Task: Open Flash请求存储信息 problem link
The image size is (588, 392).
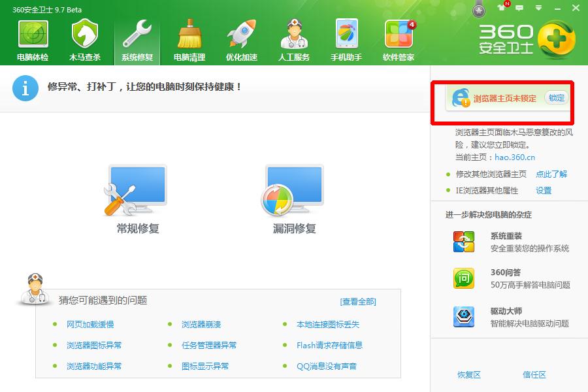Action: [x=329, y=345]
